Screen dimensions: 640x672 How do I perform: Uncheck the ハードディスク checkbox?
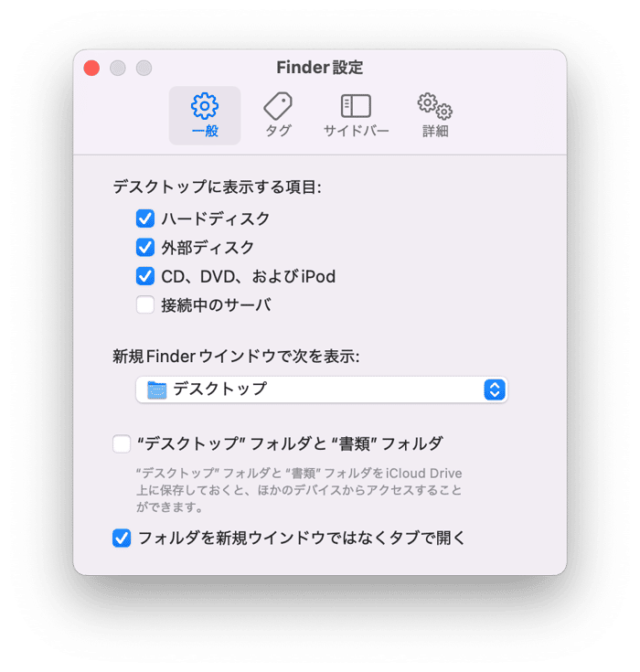[x=145, y=219]
